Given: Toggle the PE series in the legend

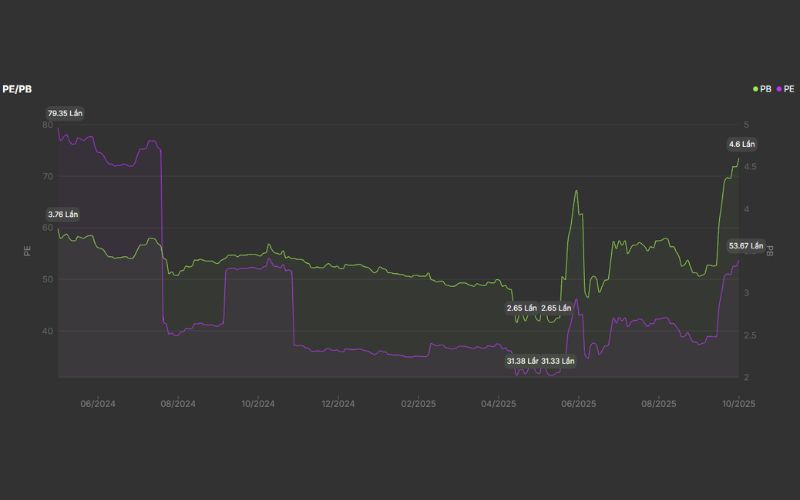Looking at the screenshot, I should 788,89.
